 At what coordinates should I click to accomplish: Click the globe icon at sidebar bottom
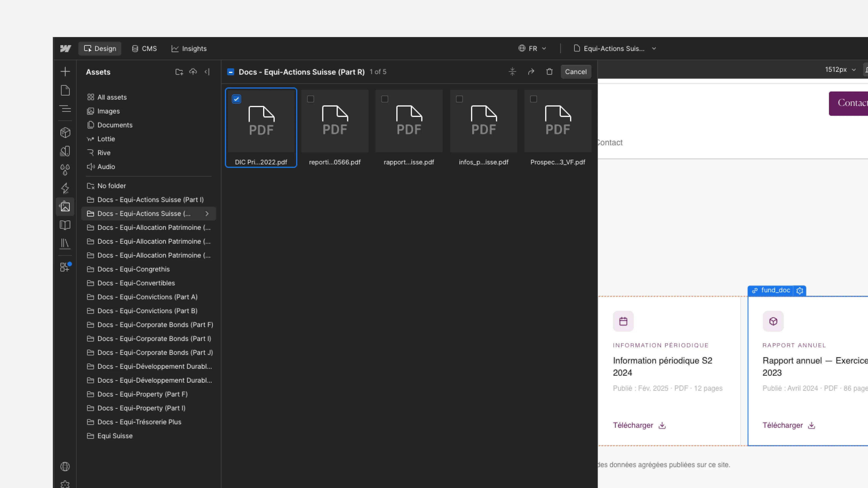pyautogui.click(x=65, y=466)
